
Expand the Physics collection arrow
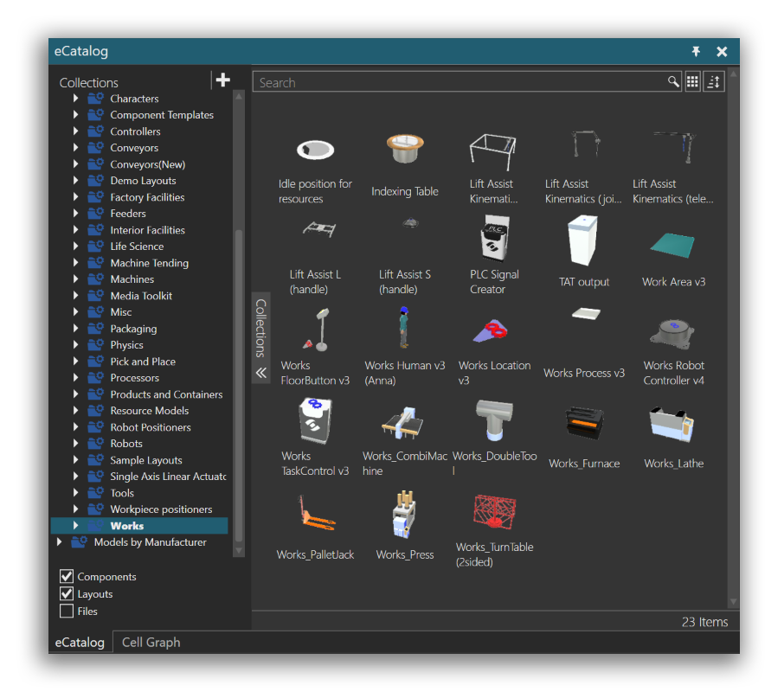tap(75, 345)
